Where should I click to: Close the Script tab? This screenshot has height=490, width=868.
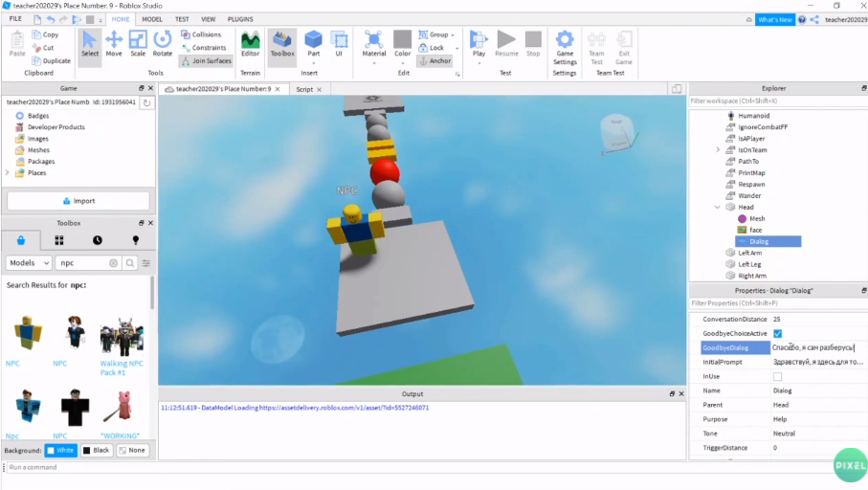[320, 89]
